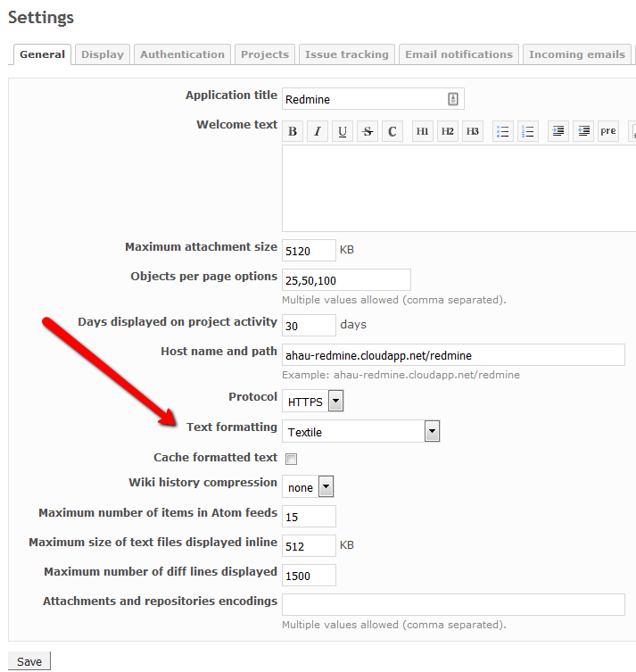Toggle bold formatting in Welcome text toolbar
Screen dimensions: 636x672
tap(293, 131)
